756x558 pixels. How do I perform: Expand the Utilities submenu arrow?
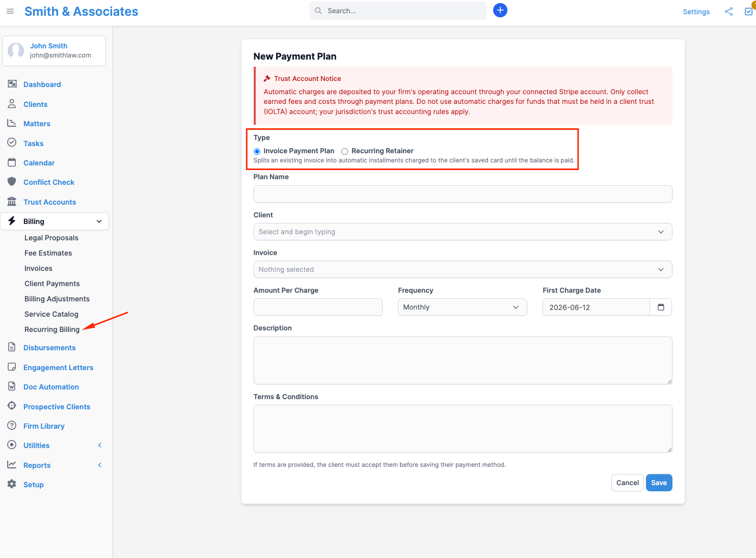tap(100, 445)
